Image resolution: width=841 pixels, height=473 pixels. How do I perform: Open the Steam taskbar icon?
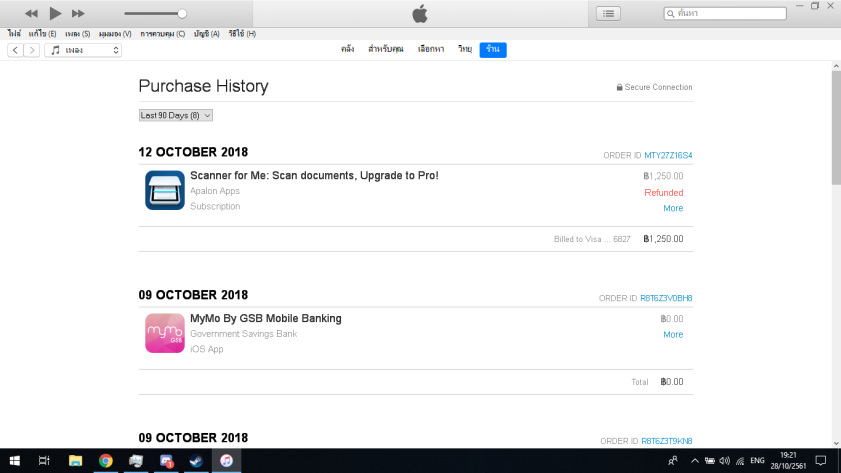pyautogui.click(x=196, y=461)
